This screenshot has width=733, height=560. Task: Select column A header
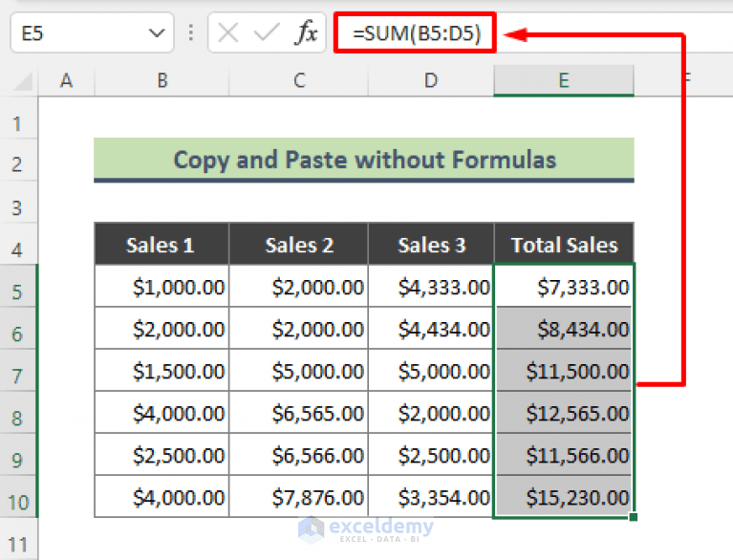pos(66,80)
